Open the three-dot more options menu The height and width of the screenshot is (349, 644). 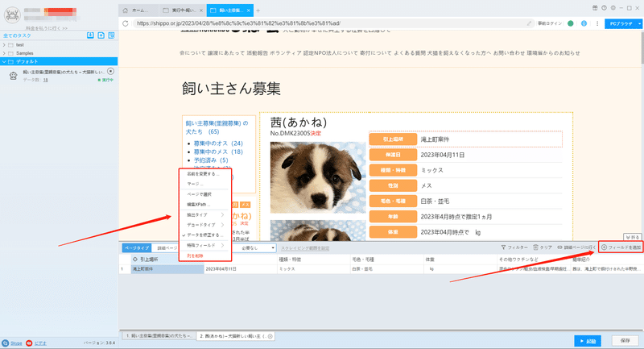click(x=597, y=23)
